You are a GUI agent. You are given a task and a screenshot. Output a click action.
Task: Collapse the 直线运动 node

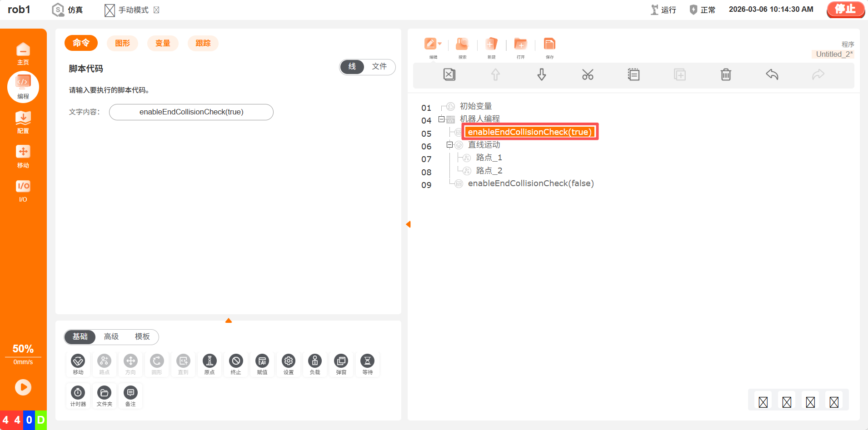(449, 145)
